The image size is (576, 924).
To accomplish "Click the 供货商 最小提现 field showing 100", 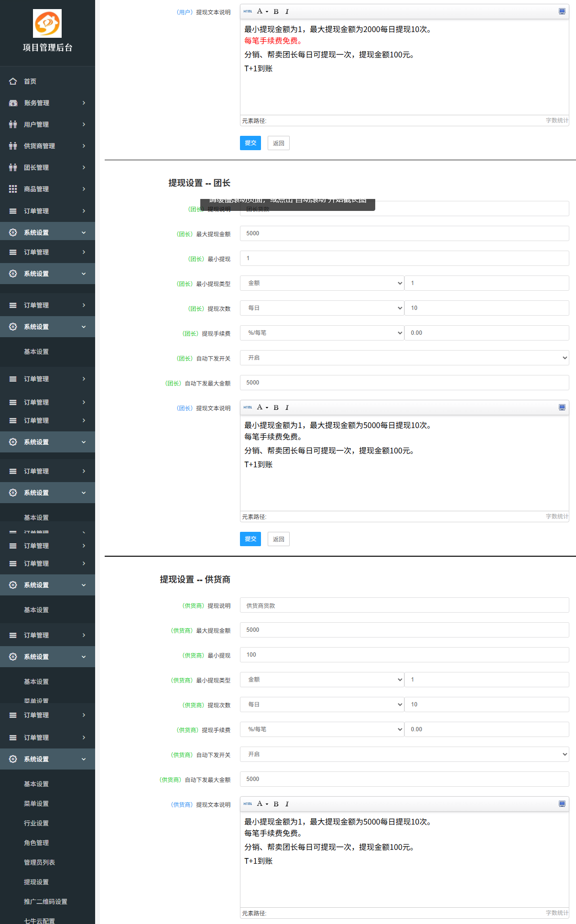I will tap(404, 655).
